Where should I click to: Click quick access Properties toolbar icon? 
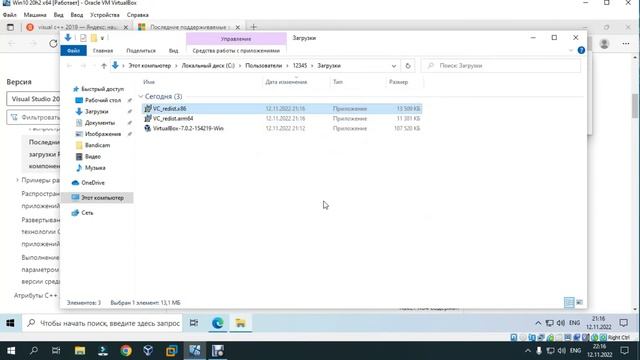click(83, 38)
